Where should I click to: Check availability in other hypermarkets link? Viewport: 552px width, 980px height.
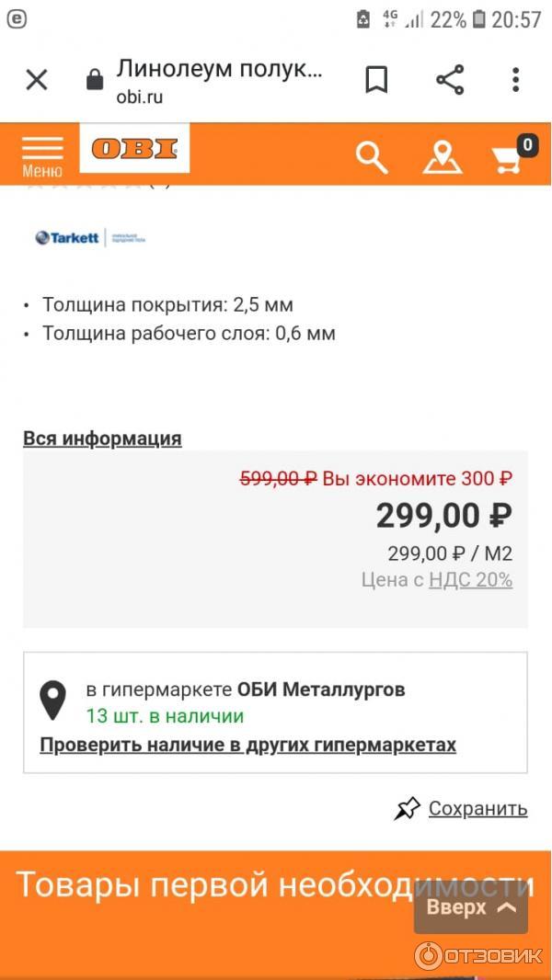click(x=247, y=745)
